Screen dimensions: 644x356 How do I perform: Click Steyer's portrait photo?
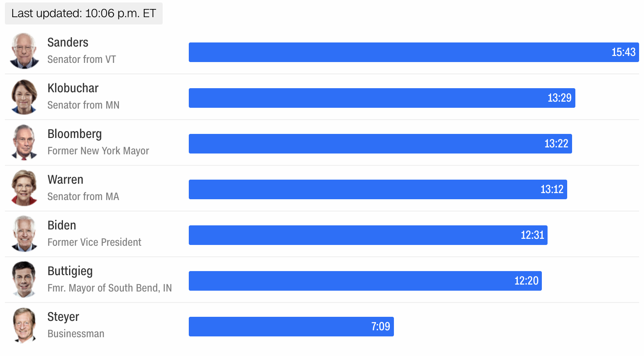tap(25, 325)
